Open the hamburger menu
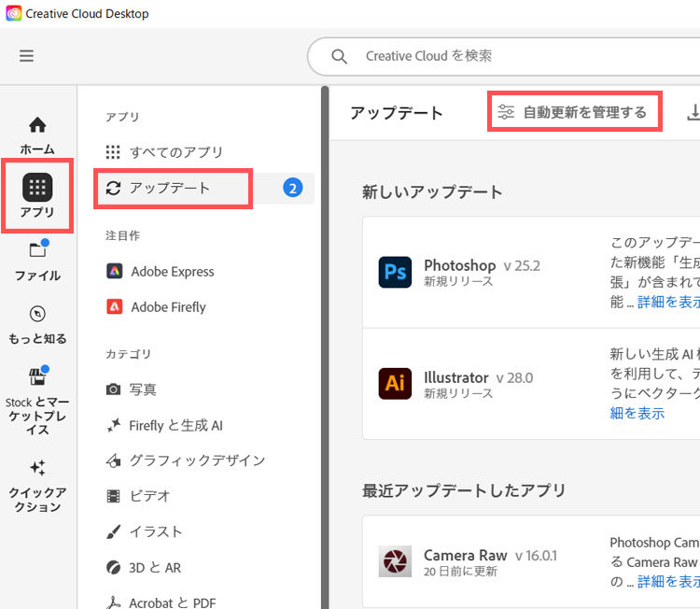The width and height of the screenshot is (700, 609). pyautogui.click(x=26, y=56)
